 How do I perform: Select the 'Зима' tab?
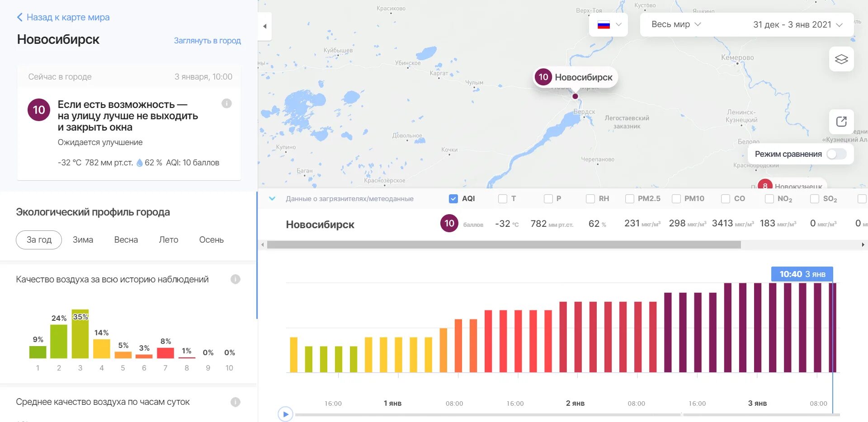(x=83, y=240)
